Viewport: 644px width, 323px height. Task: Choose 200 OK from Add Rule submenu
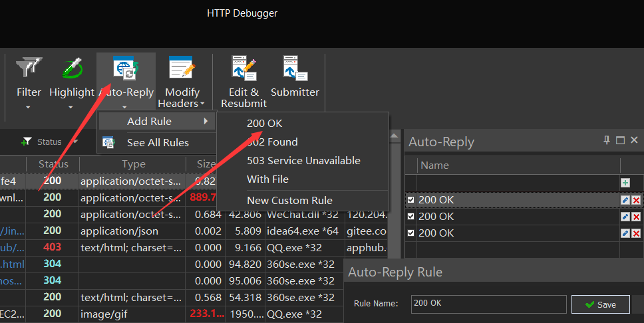tap(265, 123)
